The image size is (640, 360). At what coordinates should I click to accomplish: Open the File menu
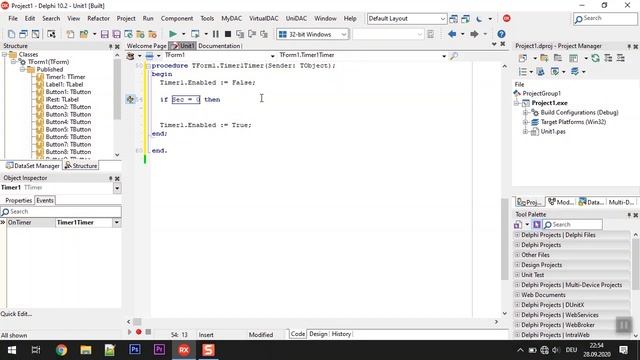(13, 18)
